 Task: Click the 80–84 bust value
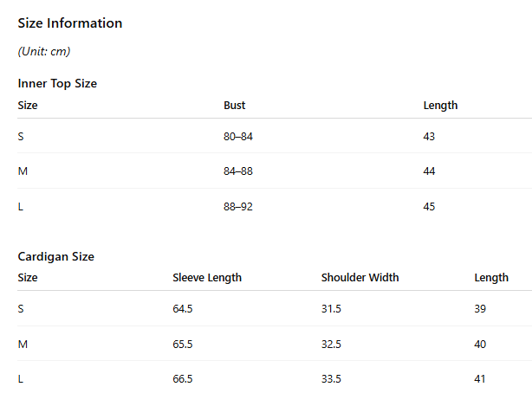pos(237,136)
